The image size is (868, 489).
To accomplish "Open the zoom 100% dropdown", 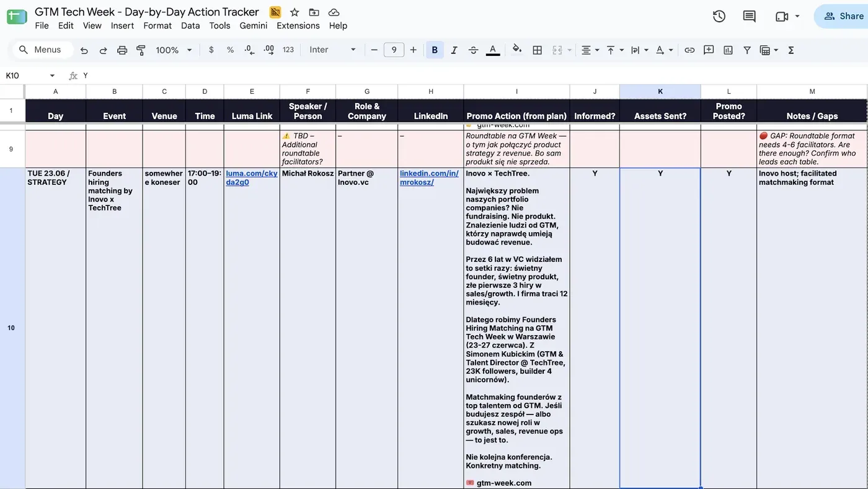I will pos(174,50).
